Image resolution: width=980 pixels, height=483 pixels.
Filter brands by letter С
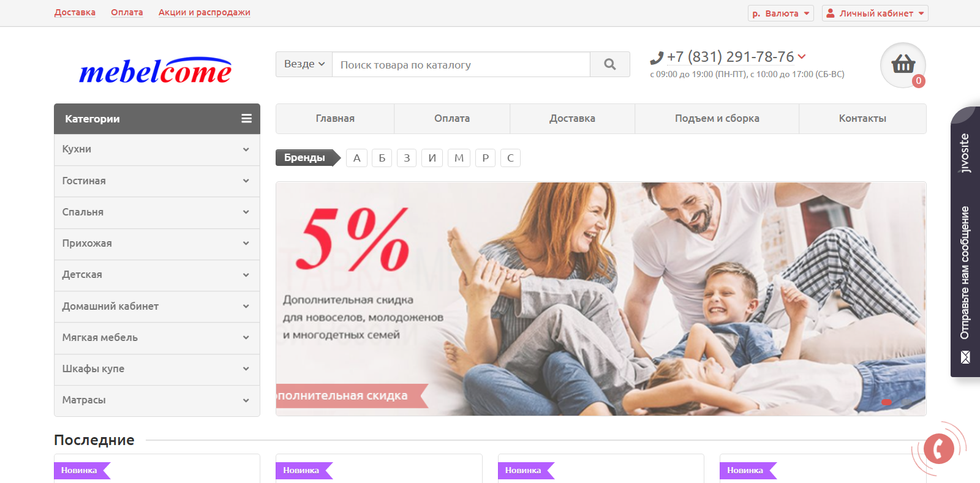click(510, 158)
